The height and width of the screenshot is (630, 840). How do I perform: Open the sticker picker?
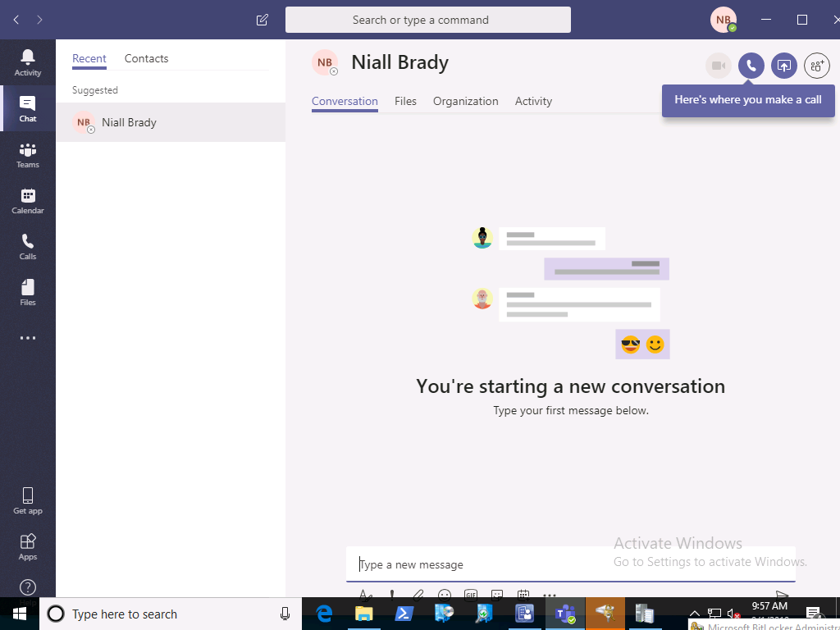(x=496, y=595)
